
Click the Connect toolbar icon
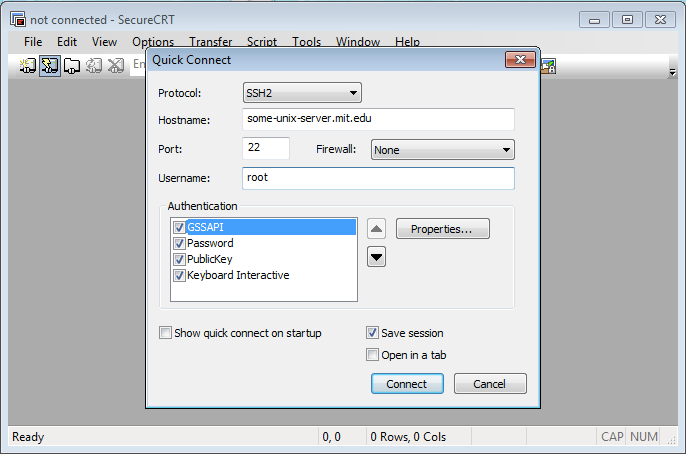click(x=28, y=66)
